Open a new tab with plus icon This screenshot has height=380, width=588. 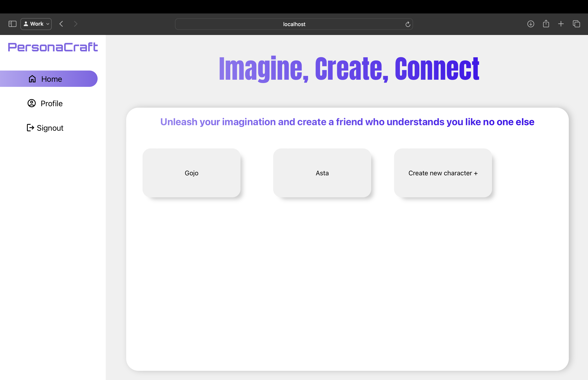point(561,24)
